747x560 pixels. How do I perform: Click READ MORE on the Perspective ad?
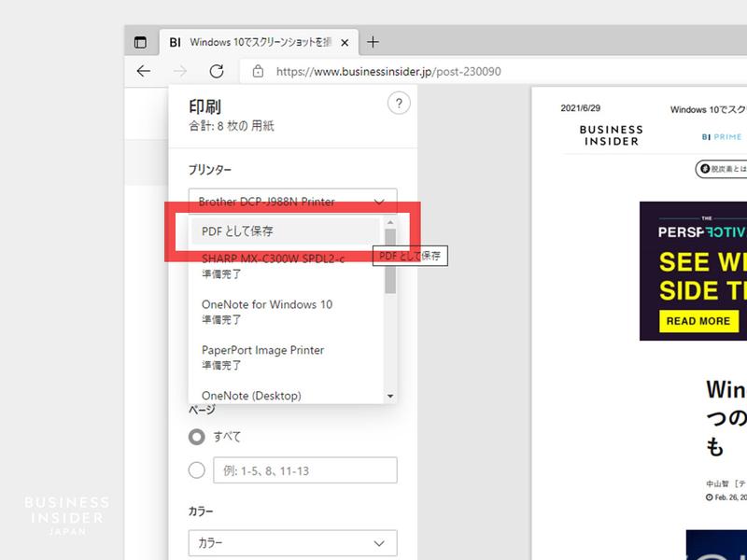click(x=699, y=321)
